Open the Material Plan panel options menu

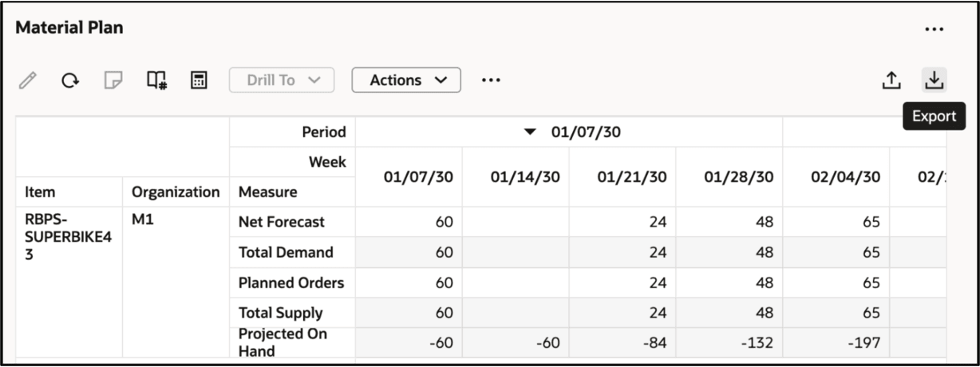(934, 30)
